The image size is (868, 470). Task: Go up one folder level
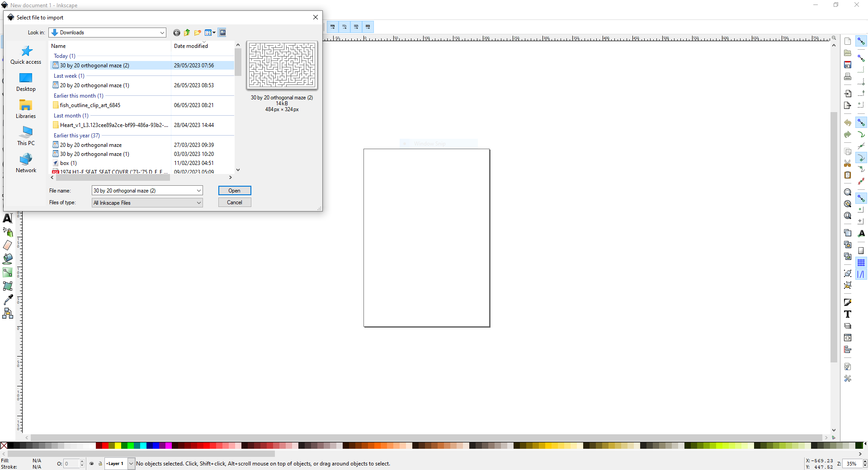pyautogui.click(x=187, y=33)
